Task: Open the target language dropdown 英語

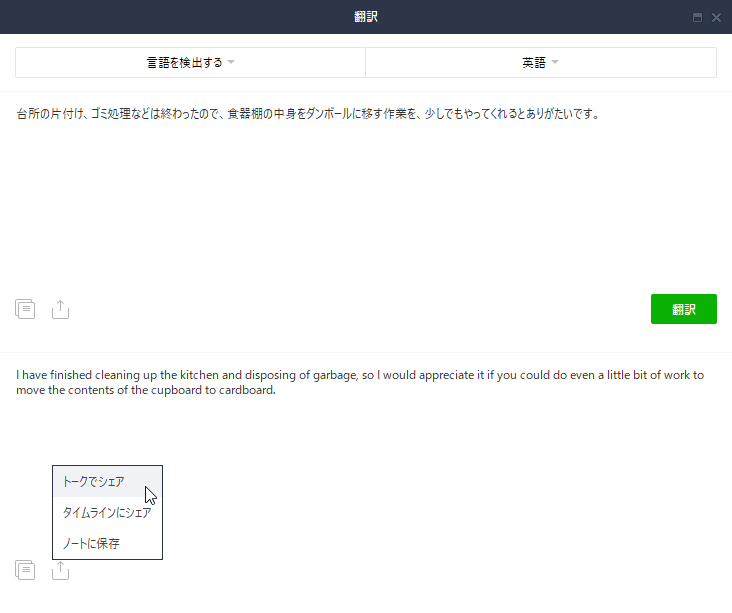Action: pyautogui.click(x=541, y=63)
